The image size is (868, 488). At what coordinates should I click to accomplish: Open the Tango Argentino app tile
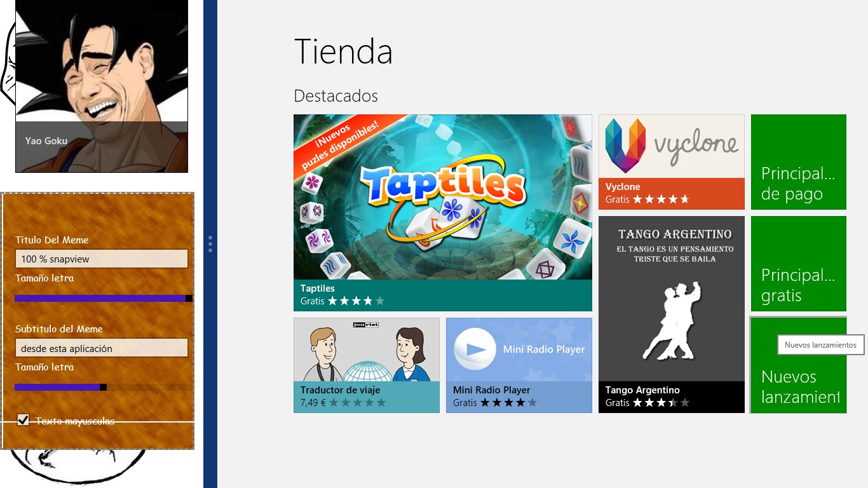pyautogui.click(x=671, y=315)
